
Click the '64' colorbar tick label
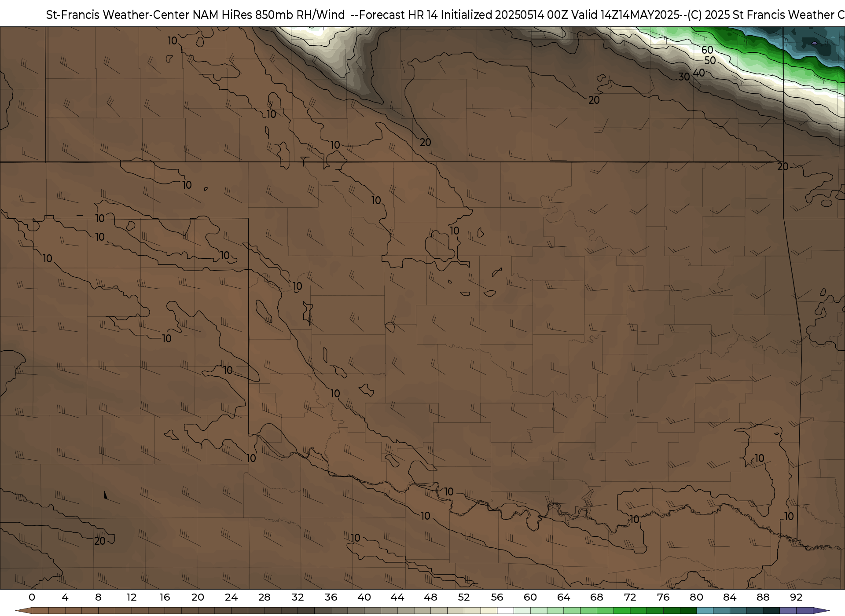(563, 597)
